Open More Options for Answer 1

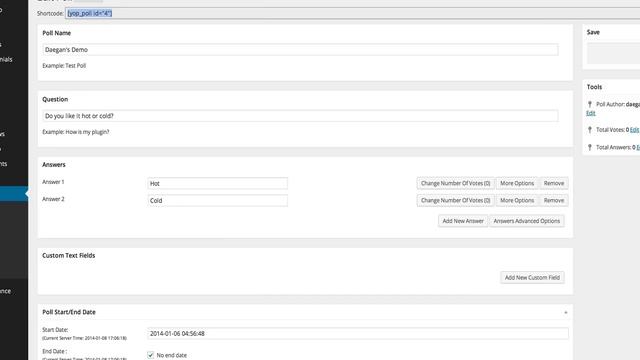pyautogui.click(x=517, y=183)
